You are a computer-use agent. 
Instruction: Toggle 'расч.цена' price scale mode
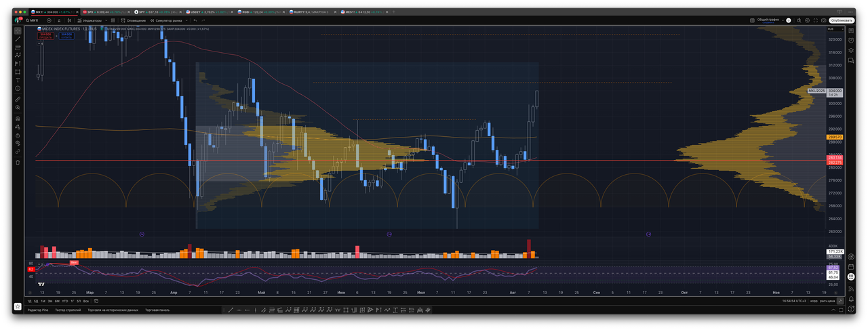coord(827,301)
